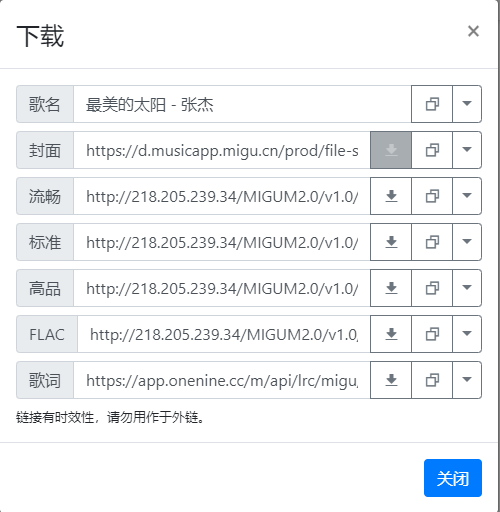Select the 歌名 text field 最美的太阳 - 张杰
The image size is (500, 512).
point(242,104)
